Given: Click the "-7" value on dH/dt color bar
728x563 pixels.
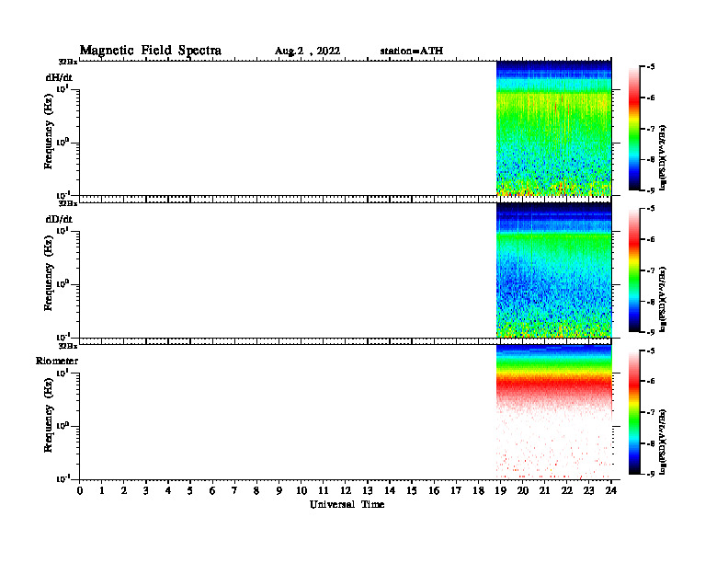Looking at the screenshot, I should pyautogui.click(x=651, y=129).
